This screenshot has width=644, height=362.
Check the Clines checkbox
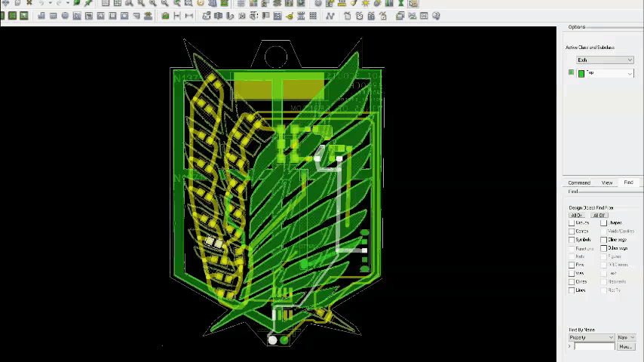(x=572, y=282)
